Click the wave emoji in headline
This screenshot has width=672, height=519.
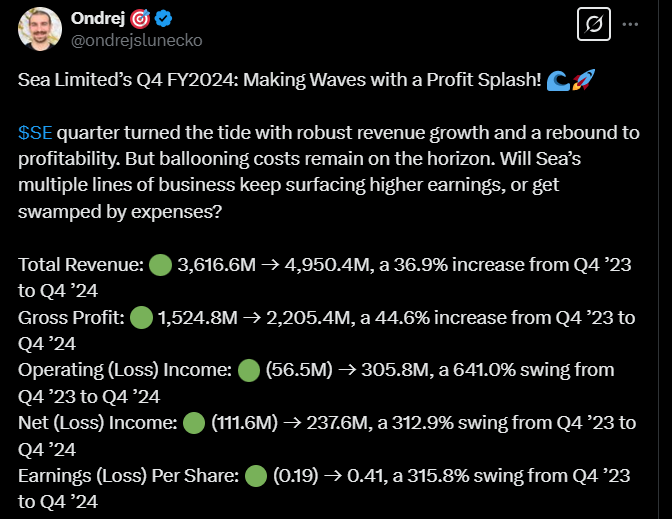click(558, 82)
